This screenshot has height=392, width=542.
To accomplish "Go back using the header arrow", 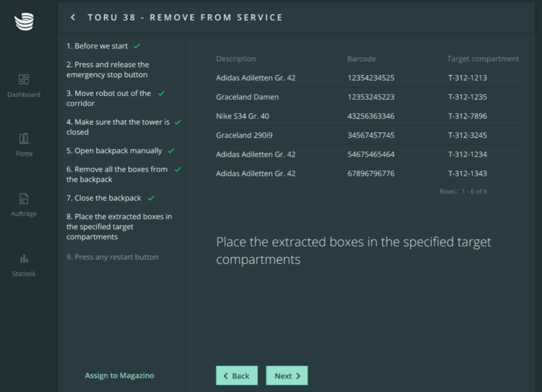I will click(73, 17).
